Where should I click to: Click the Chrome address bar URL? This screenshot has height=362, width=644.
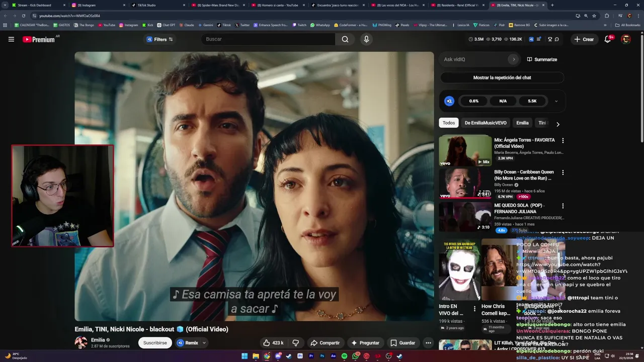70,16
